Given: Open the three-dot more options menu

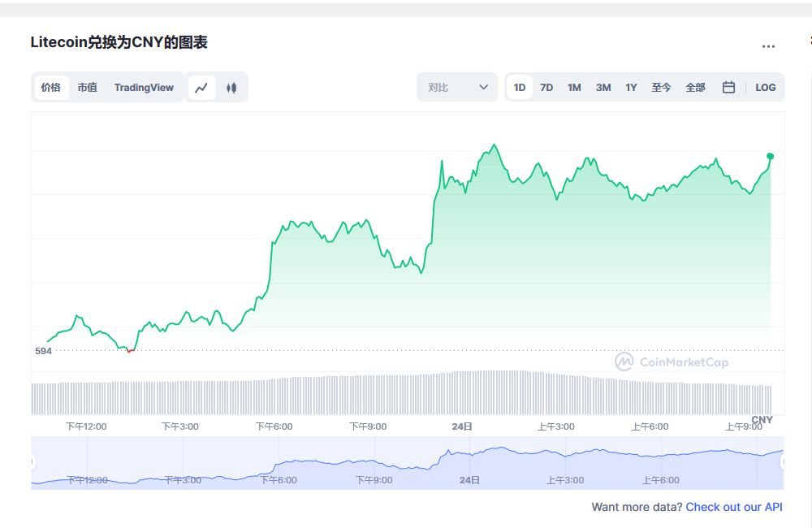Looking at the screenshot, I should (768, 46).
